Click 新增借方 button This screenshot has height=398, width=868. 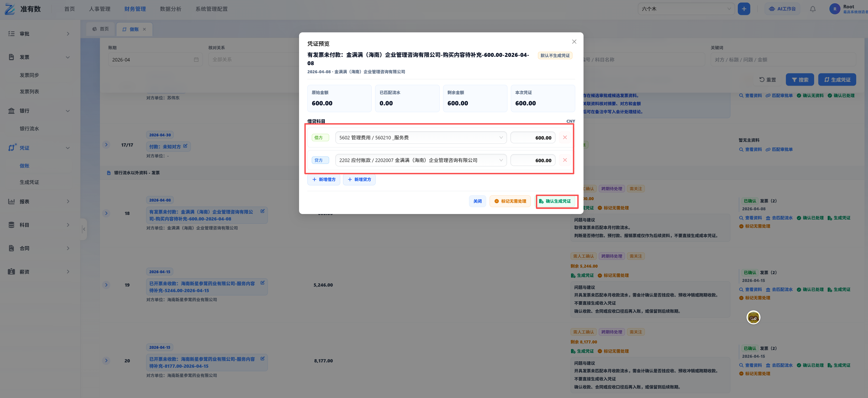coord(324,180)
